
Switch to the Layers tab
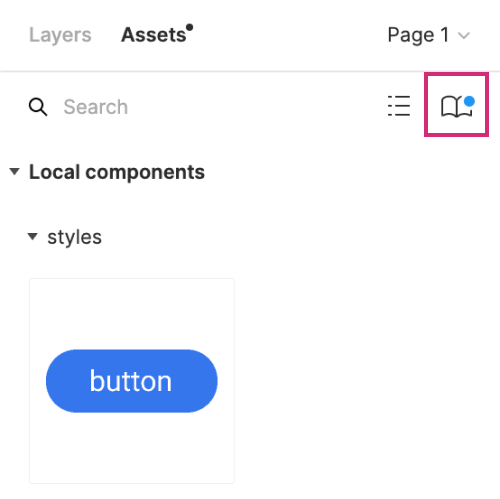tap(60, 35)
